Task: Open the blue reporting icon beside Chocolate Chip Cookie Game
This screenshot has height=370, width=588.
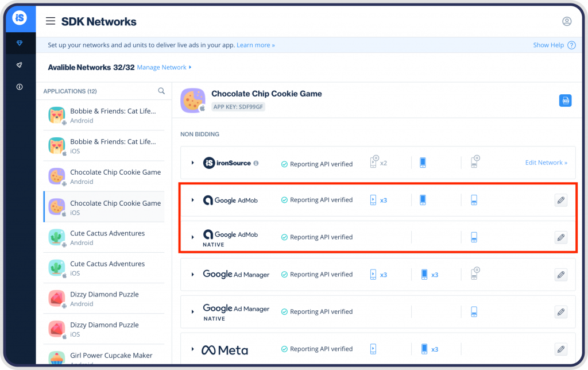Action: [565, 100]
